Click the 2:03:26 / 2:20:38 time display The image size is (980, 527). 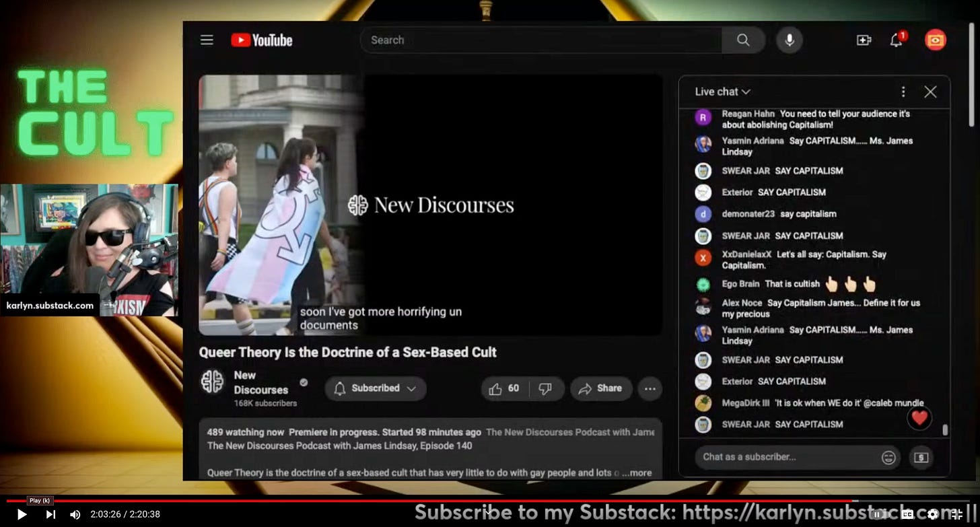pyautogui.click(x=125, y=514)
